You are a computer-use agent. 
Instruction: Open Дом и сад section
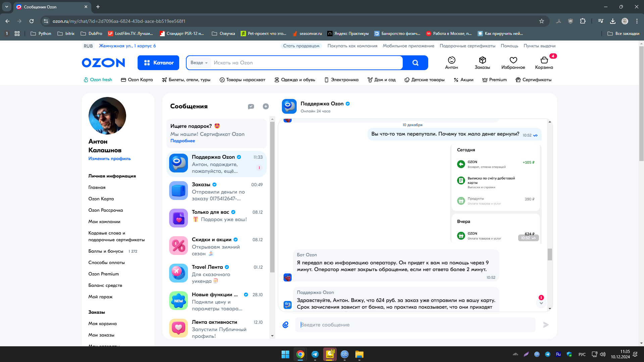click(382, 80)
